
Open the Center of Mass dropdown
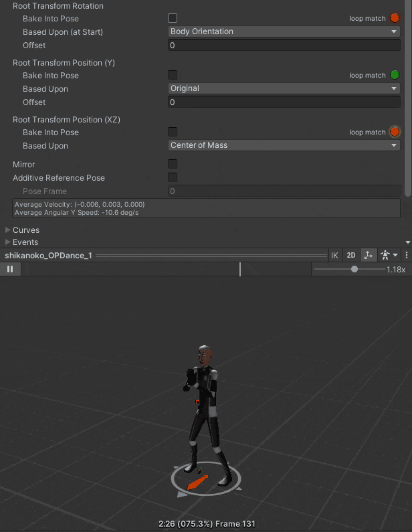(284, 145)
